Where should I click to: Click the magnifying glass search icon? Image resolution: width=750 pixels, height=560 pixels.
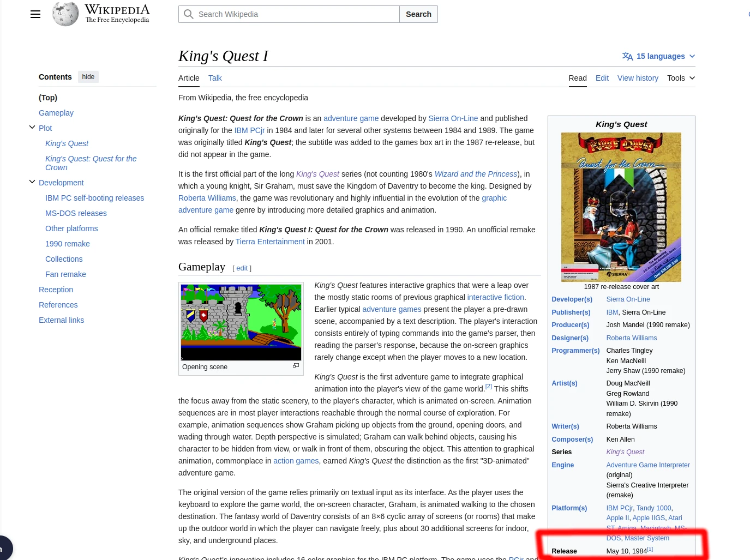189,14
